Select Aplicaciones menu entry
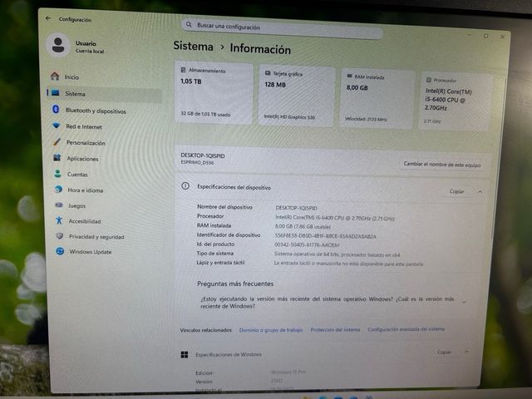 tap(82, 159)
